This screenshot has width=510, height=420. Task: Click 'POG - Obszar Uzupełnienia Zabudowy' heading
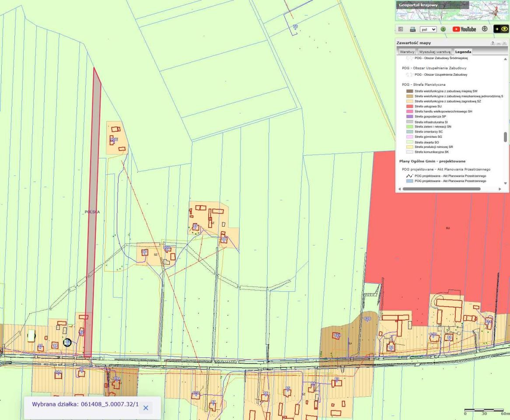434,68
